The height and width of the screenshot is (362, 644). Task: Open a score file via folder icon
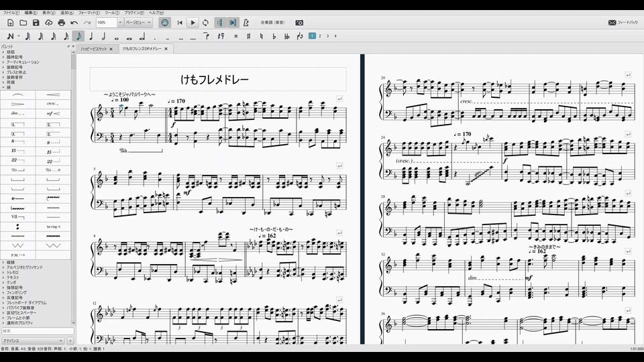point(23,23)
